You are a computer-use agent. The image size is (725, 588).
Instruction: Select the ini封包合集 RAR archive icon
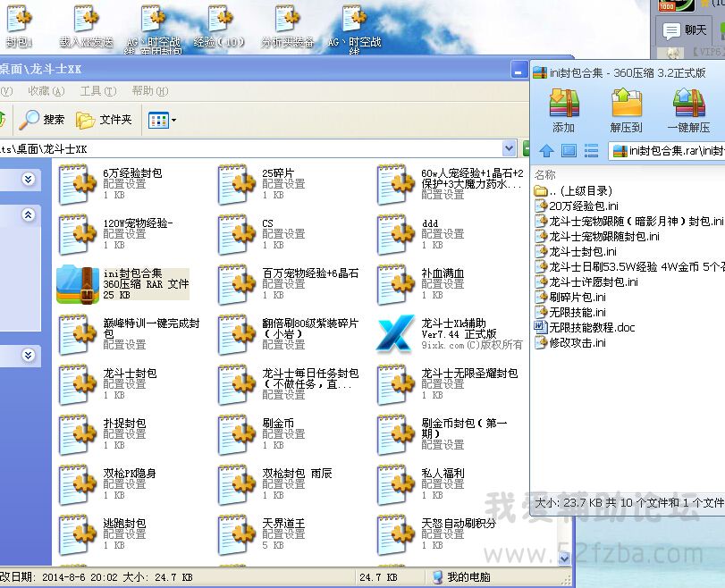coord(77,284)
